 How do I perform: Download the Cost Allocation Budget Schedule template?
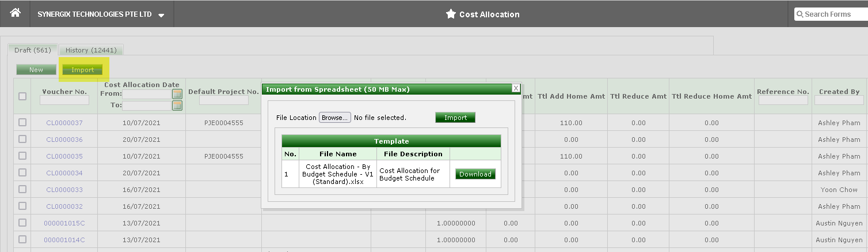475,174
